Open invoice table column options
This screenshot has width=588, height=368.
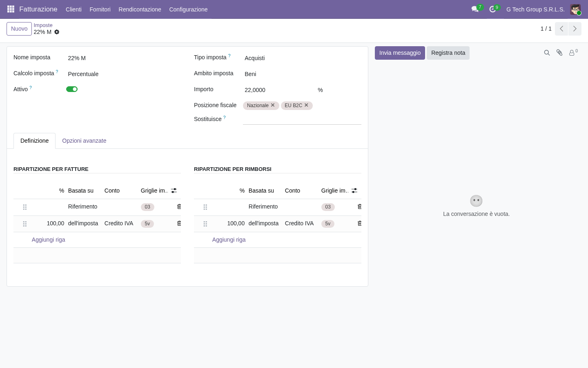coord(174,191)
